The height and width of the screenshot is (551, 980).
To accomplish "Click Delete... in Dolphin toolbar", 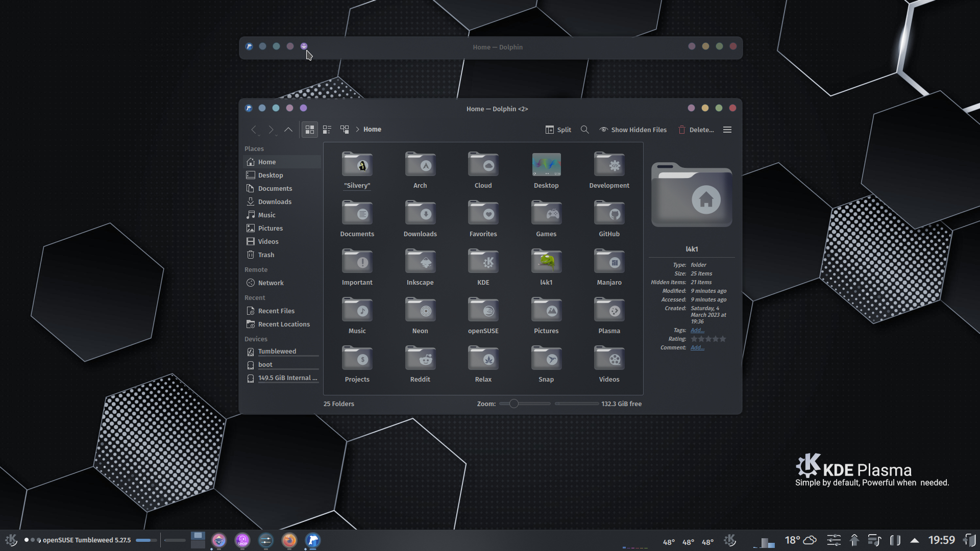I will pos(696,130).
